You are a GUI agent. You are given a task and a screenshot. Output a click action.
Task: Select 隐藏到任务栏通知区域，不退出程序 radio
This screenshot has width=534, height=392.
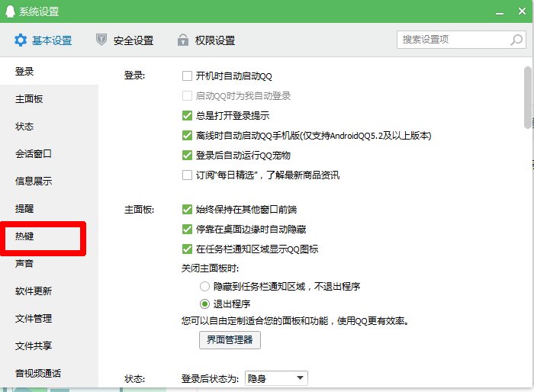tap(204, 287)
